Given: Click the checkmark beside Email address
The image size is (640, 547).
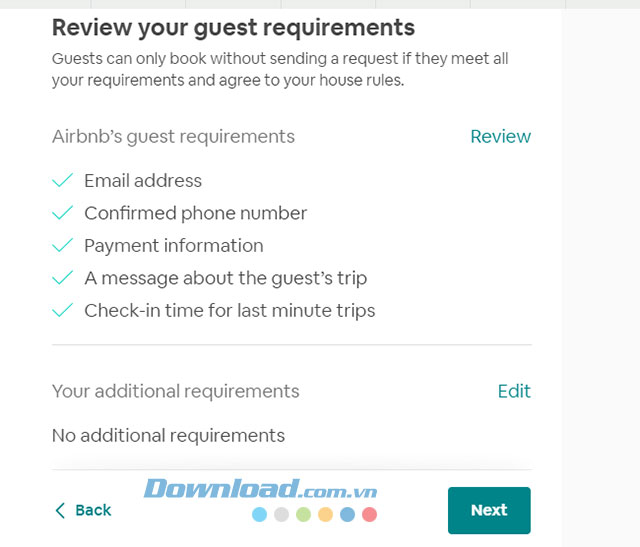Looking at the screenshot, I should coord(63,181).
